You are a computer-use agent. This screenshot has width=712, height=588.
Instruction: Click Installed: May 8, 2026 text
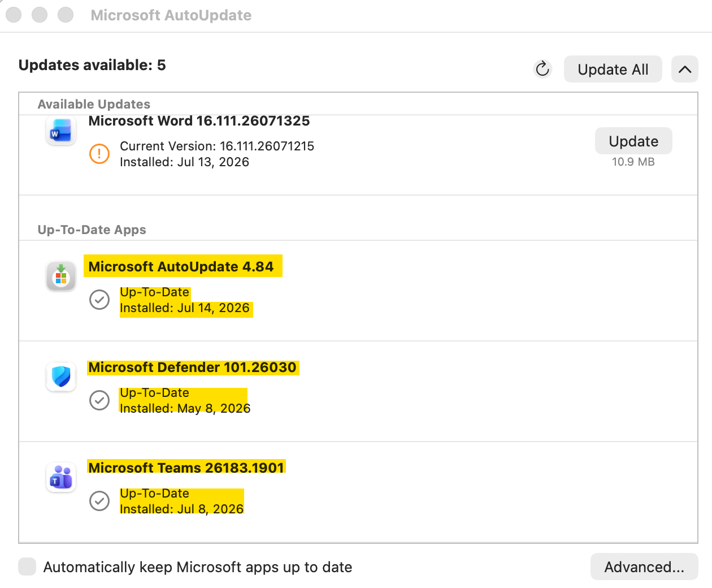click(185, 408)
